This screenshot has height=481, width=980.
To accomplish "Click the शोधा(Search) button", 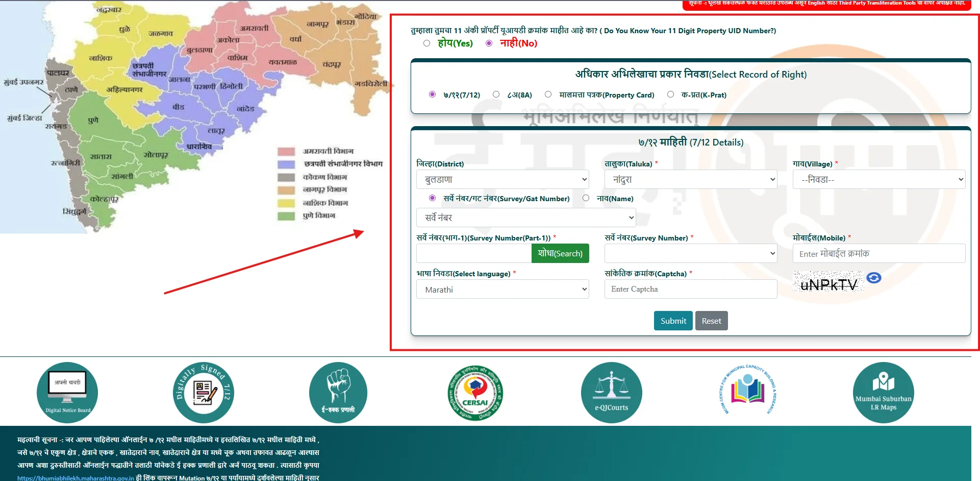I will pyautogui.click(x=560, y=253).
